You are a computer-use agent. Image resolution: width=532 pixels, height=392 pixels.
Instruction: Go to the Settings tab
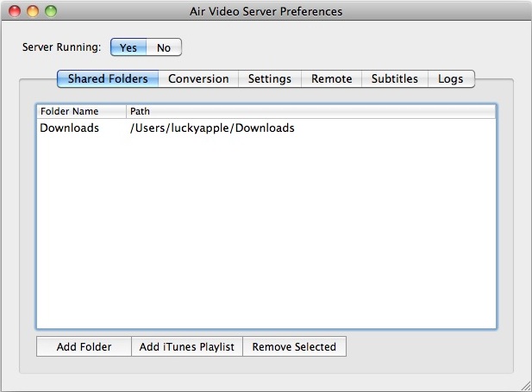pyautogui.click(x=270, y=78)
